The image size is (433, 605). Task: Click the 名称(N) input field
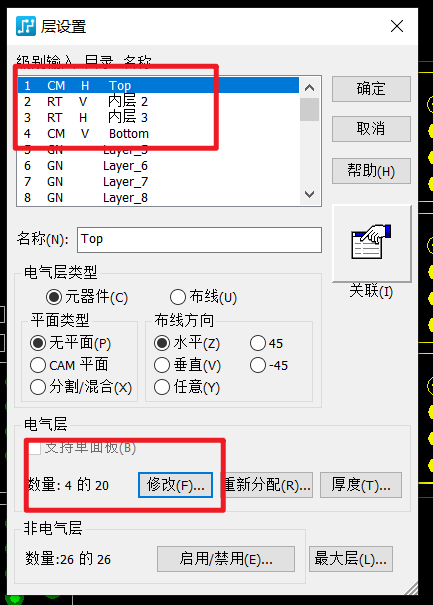[199, 240]
